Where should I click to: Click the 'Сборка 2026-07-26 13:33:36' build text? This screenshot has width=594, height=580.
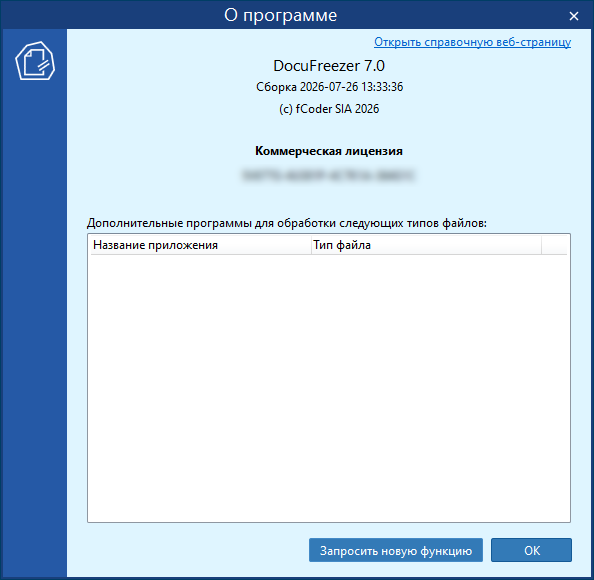tap(329, 87)
